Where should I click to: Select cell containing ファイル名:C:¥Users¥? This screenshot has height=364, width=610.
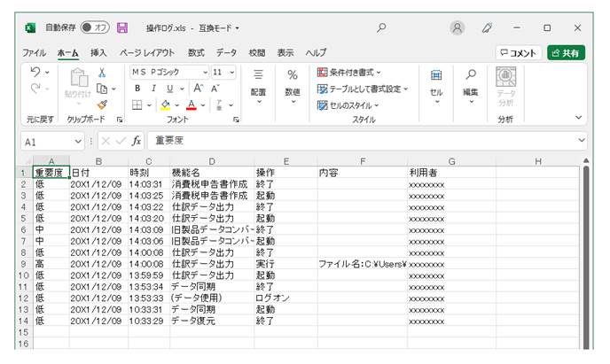(x=362, y=264)
